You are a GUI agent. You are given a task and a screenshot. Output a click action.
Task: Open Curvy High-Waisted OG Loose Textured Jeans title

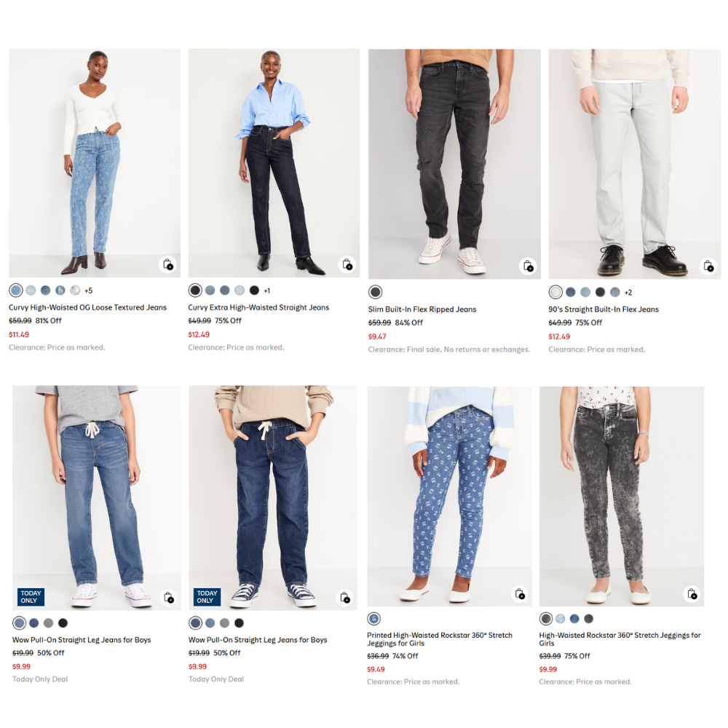(x=88, y=307)
